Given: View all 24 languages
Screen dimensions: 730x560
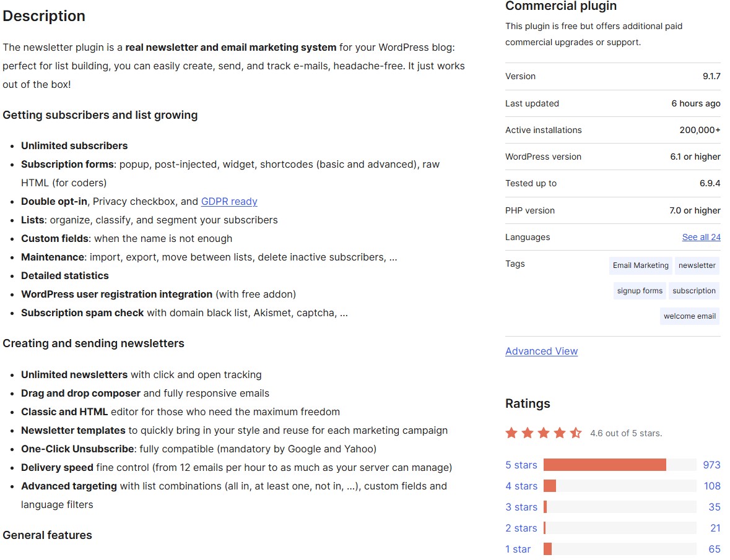Looking at the screenshot, I should 701,237.
